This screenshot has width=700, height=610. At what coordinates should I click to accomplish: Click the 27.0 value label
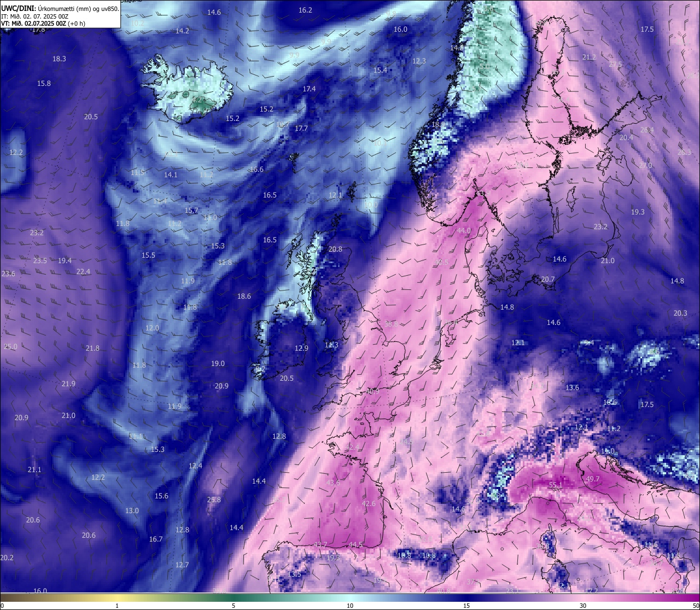646,166
